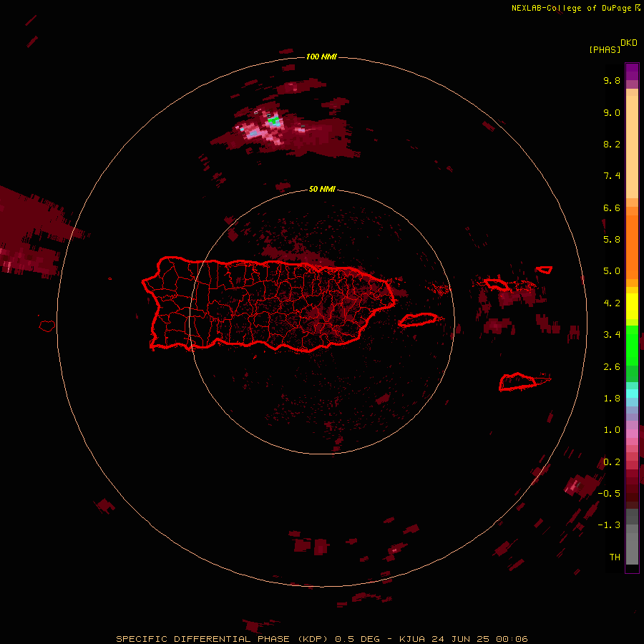Select the 5.8 value on color scale
644x644 pixels.
click(612, 240)
